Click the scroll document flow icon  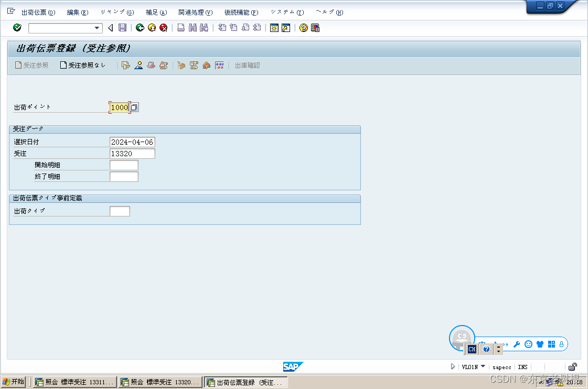pos(194,65)
